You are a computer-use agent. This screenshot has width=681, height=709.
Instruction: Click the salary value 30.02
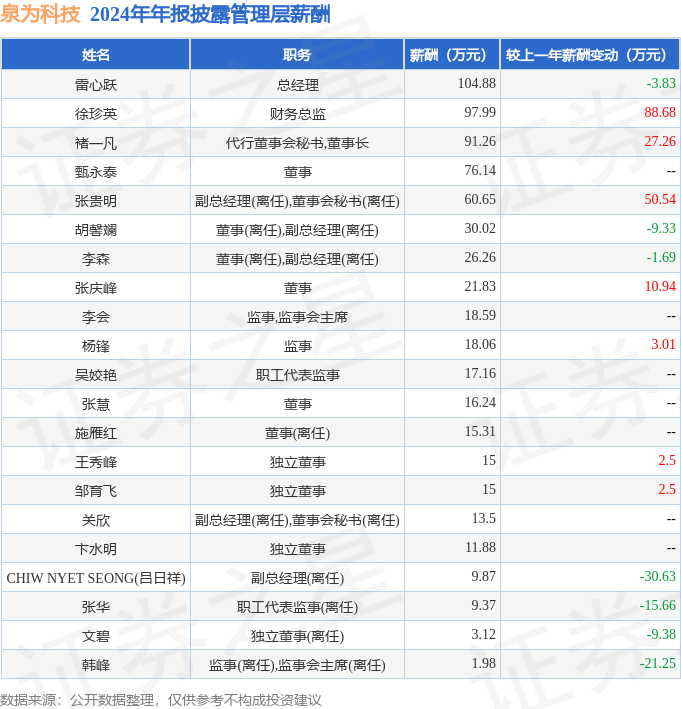click(x=480, y=228)
